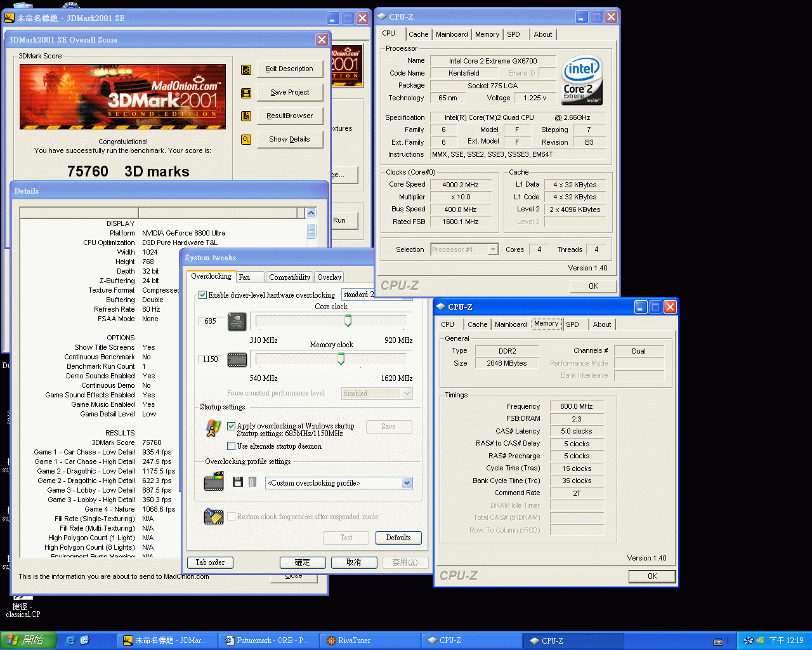The width and height of the screenshot is (812, 650).
Task: Click the 3DMark2001 banner image
Action: (x=122, y=96)
